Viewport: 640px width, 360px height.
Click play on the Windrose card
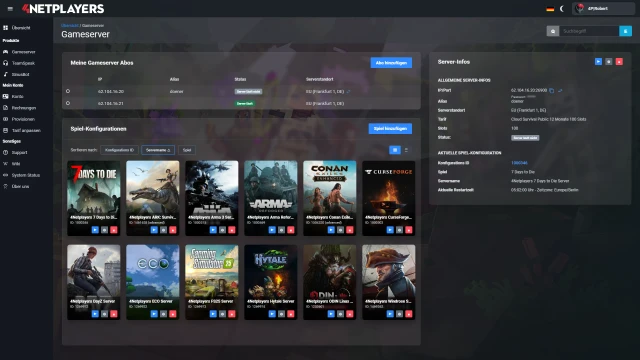click(390, 314)
